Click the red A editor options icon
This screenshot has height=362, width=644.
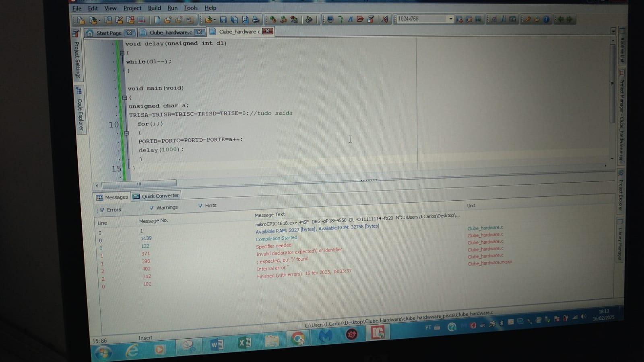pos(384,19)
